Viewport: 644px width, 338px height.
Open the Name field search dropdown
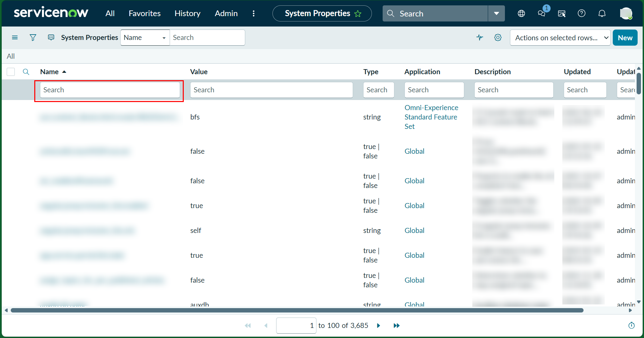point(145,38)
